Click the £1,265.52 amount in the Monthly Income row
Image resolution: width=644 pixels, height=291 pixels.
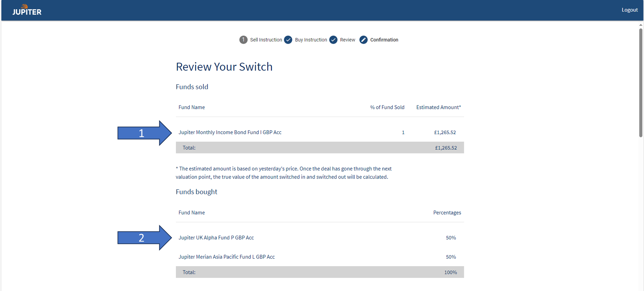[x=445, y=132]
